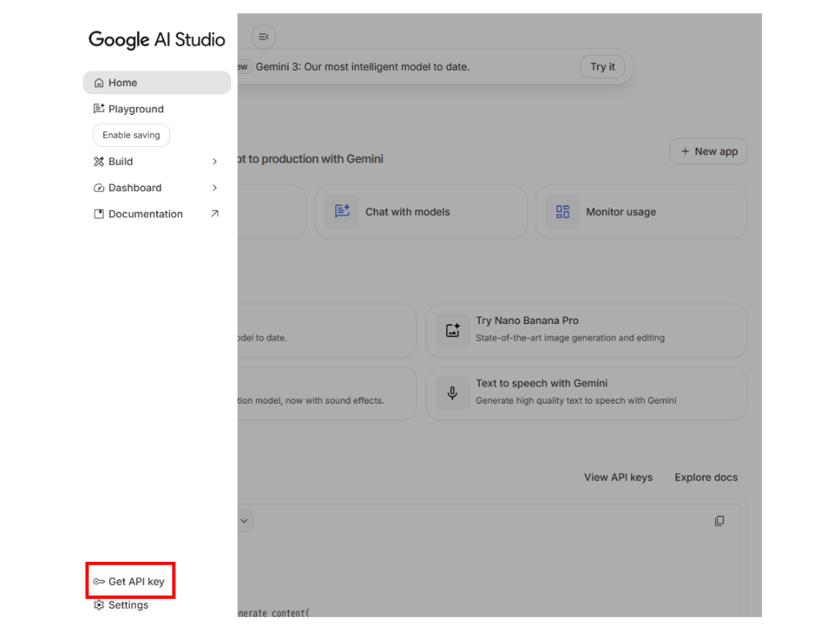840x630 pixels.
Task: Open the code language dropdown arrow
Action: 244,521
